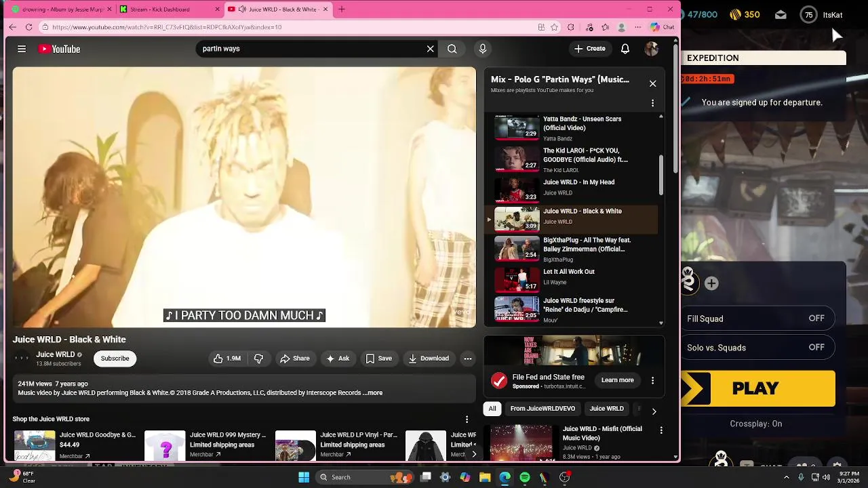Subscribe to Juice WRLD channel
Image resolution: width=868 pixels, height=488 pixels.
pos(115,359)
